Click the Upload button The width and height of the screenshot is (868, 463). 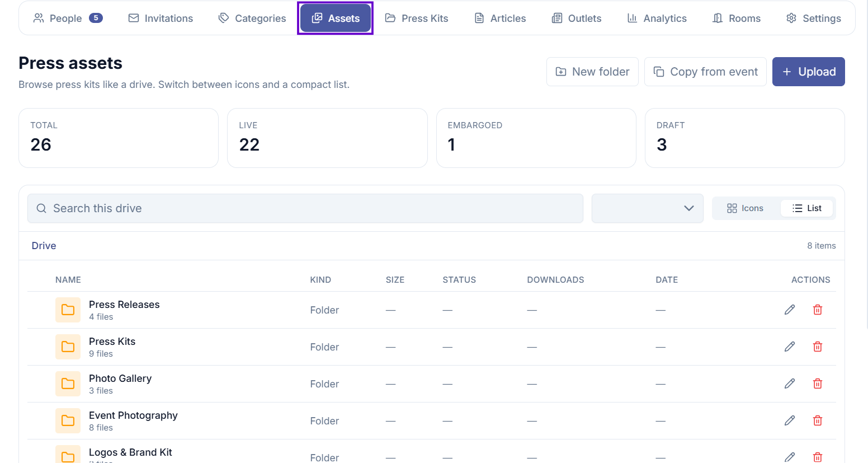[x=809, y=72]
